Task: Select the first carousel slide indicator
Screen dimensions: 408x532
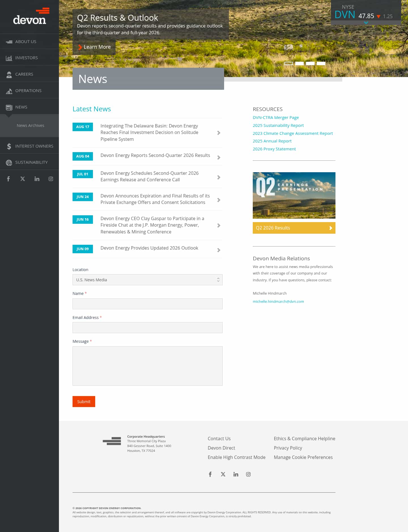Action: click(x=289, y=63)
